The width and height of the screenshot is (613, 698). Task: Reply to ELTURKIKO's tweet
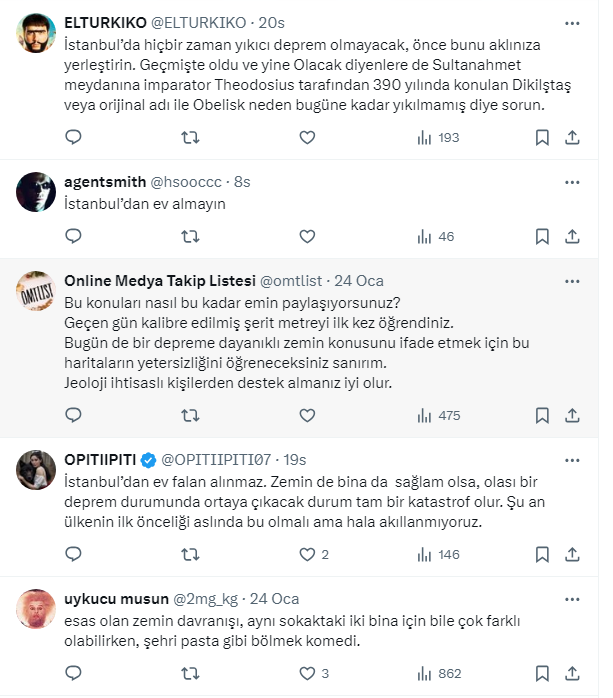73,137
